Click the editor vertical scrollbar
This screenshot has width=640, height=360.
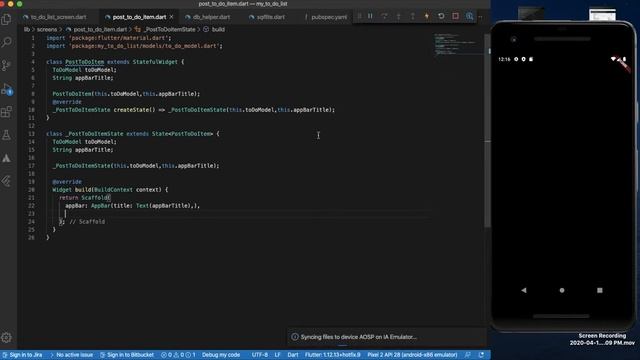coord(487,131)
